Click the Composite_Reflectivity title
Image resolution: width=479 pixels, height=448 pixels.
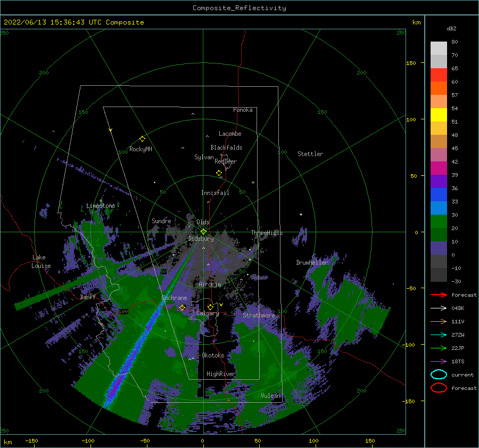tap(240, 8)
